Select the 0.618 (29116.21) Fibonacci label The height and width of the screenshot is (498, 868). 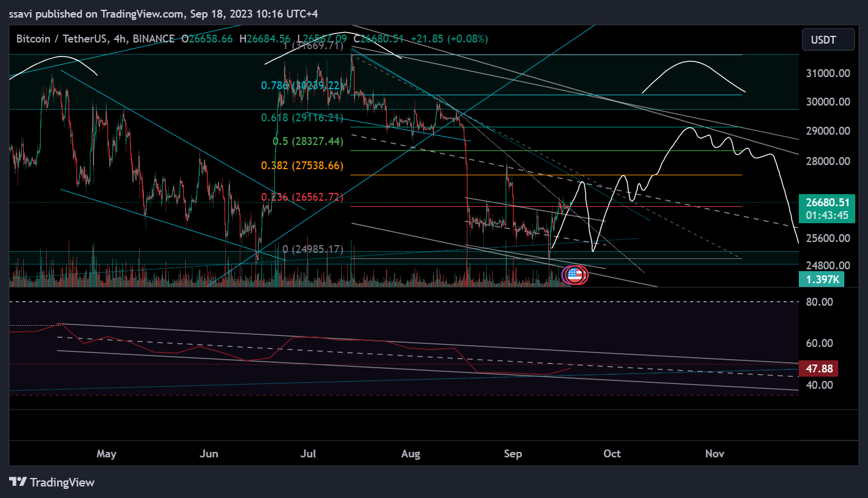coord(302,117)
